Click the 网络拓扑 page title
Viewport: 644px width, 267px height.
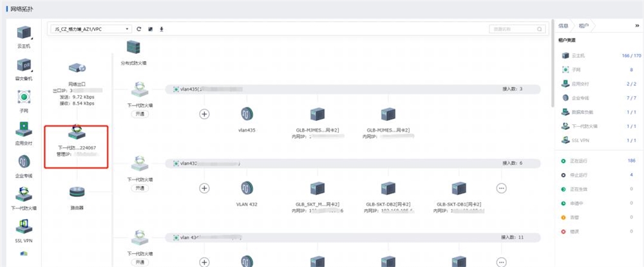[x=21, y=9]
